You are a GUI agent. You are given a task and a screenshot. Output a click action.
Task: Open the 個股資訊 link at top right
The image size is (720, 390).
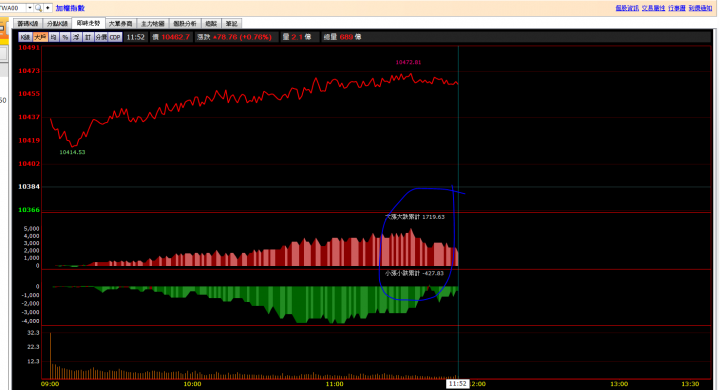coord(627,8)
